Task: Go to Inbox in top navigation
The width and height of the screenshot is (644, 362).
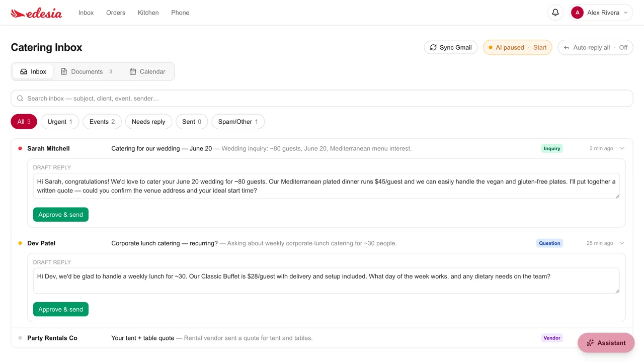Action: pyautogui.click(x=86, y=13)
